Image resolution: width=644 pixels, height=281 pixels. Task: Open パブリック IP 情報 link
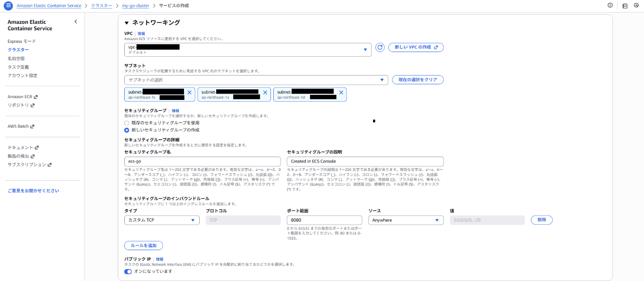point(160,259)
